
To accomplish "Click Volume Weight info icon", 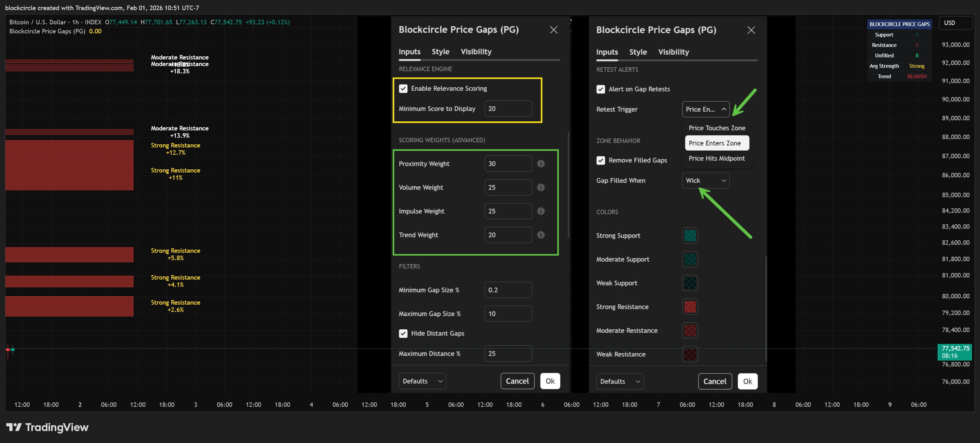I will (x=541, y=187).
